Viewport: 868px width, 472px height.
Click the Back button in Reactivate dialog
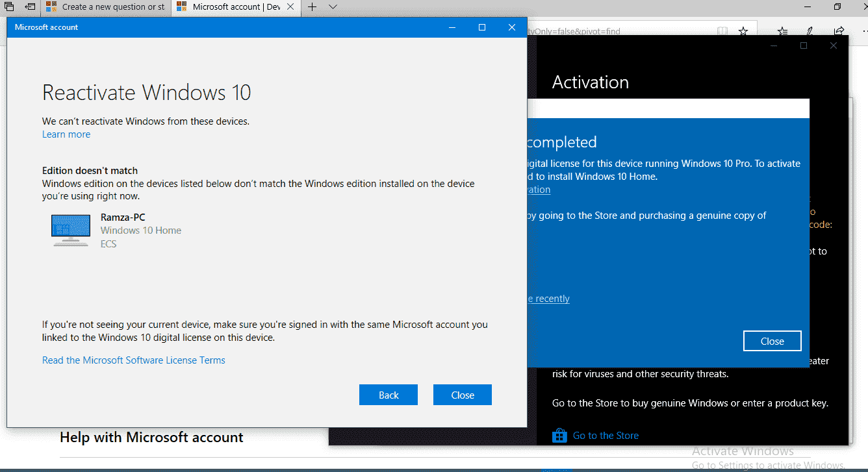point(389,395)
